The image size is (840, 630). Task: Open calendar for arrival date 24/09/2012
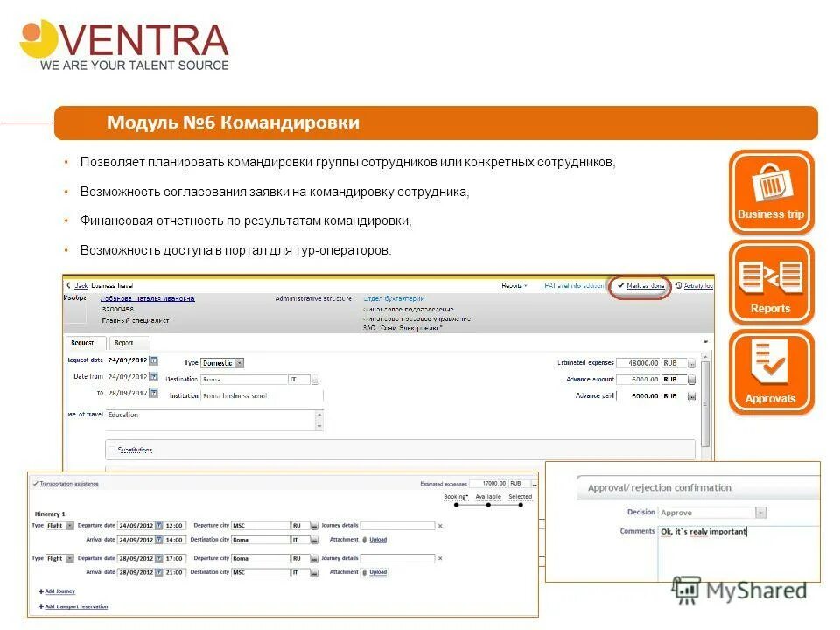tap(158, 540)
